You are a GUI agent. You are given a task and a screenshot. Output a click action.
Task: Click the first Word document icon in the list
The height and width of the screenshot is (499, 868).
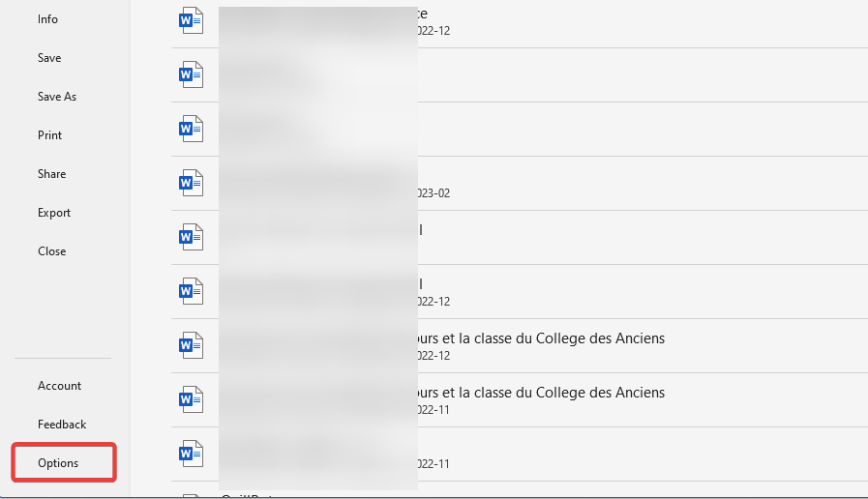pos(191,20)
